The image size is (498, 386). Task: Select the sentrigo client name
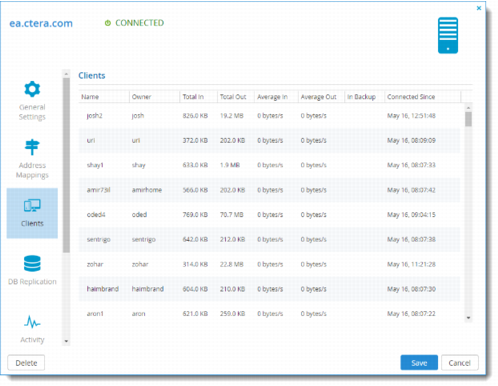coord(99,240)
